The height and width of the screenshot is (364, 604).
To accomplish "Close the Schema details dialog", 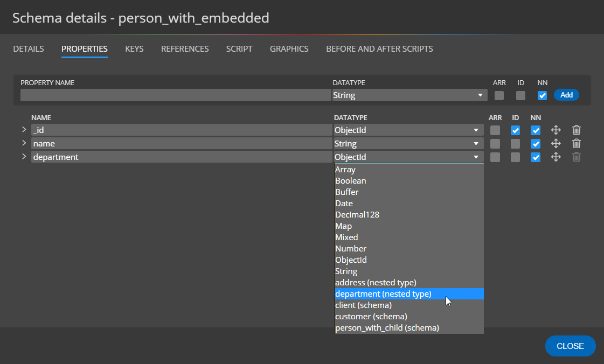I will [x=570, y=346].
